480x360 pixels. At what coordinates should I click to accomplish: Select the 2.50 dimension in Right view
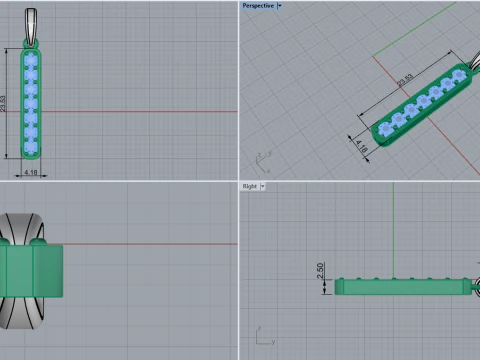320,271
